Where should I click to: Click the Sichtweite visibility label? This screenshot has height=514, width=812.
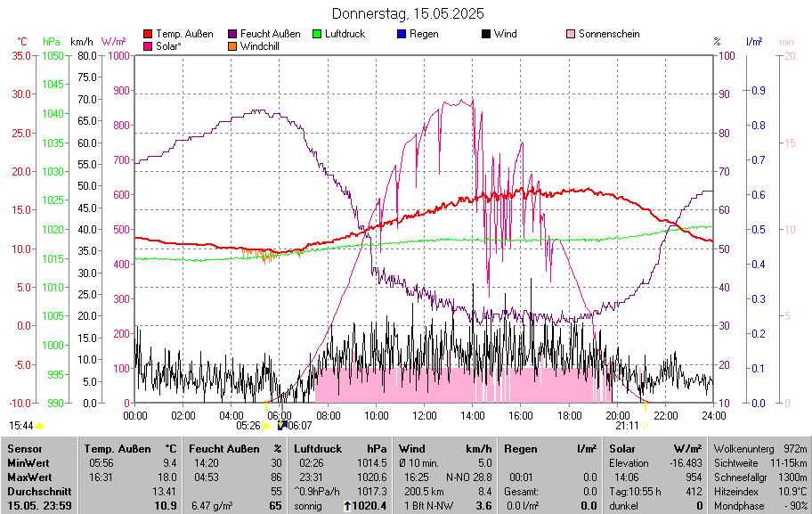[x=738, y=463]
